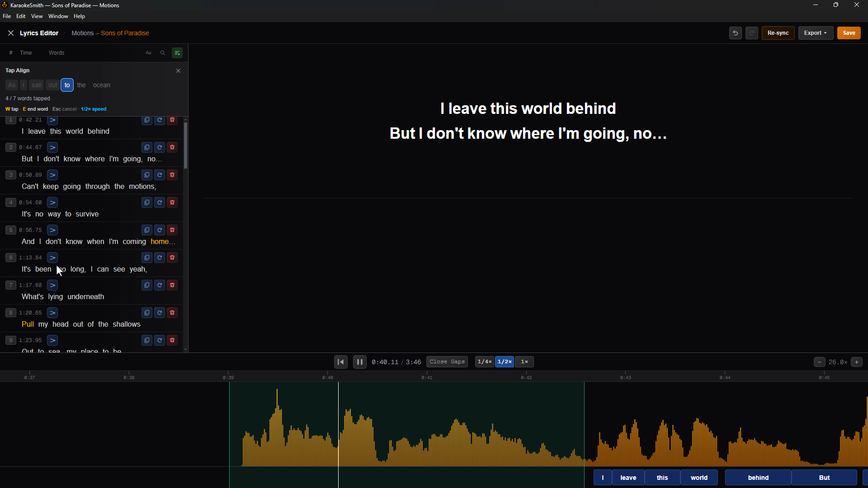Duplicate line 7 'What's lying underneath'

pyautogui.click(x=147, y=285)
